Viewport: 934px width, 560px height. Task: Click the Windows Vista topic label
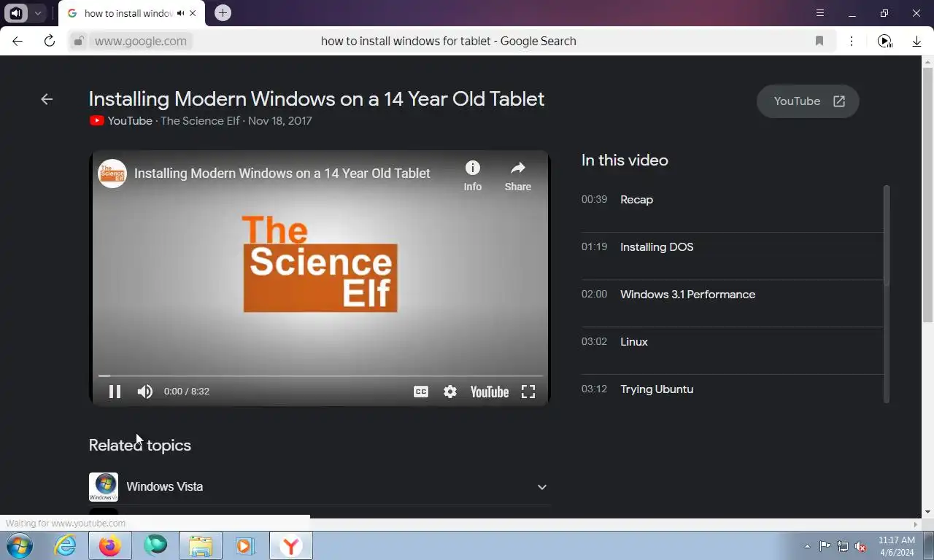(165, 487)
